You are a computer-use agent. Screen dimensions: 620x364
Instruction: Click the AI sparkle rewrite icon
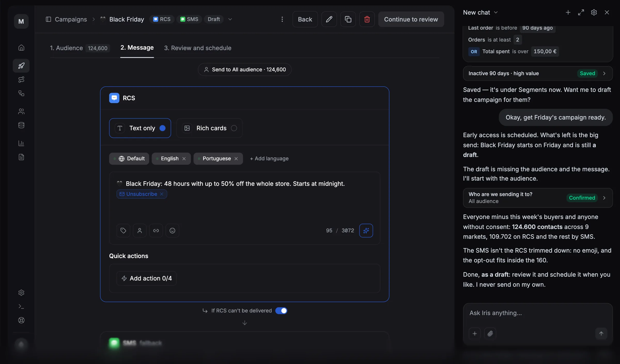click(x=366, y=230)
